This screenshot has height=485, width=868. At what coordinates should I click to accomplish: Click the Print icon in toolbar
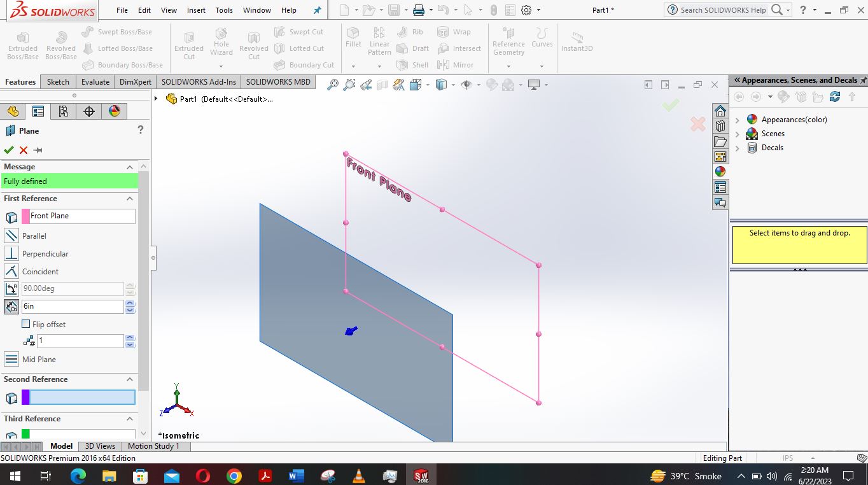(418, 10)
